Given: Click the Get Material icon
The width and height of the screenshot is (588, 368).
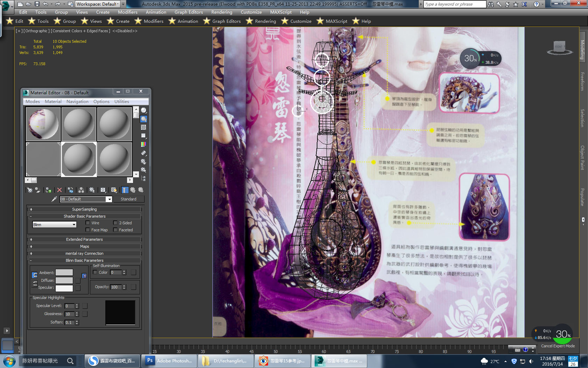Looking at the screenshot, I should [30, 190].
